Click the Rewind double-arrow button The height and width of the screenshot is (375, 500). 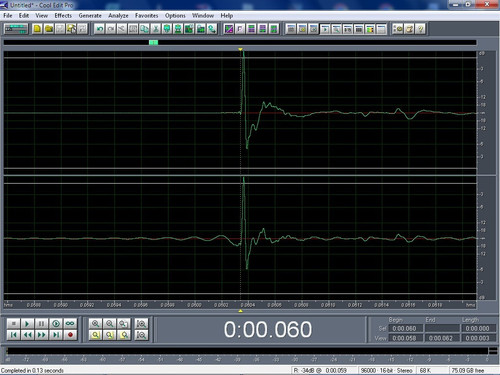pyautogui.click(x=27, y=334)
